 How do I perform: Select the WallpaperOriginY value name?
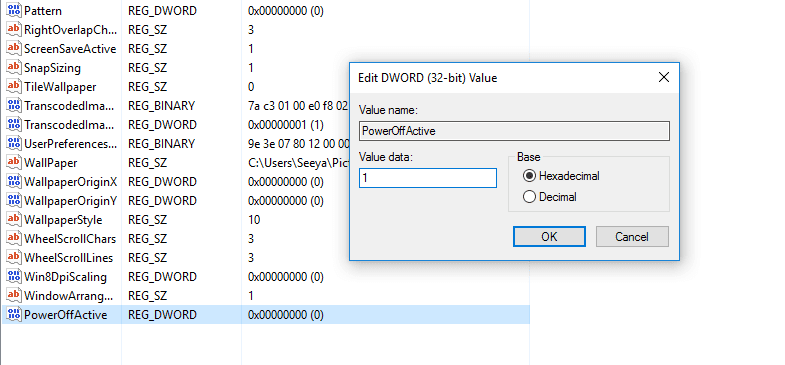point(71,201)
